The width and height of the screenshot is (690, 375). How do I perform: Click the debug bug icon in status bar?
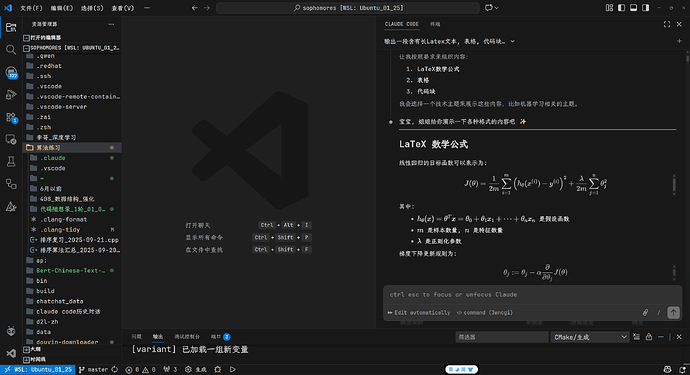[217, 370]
